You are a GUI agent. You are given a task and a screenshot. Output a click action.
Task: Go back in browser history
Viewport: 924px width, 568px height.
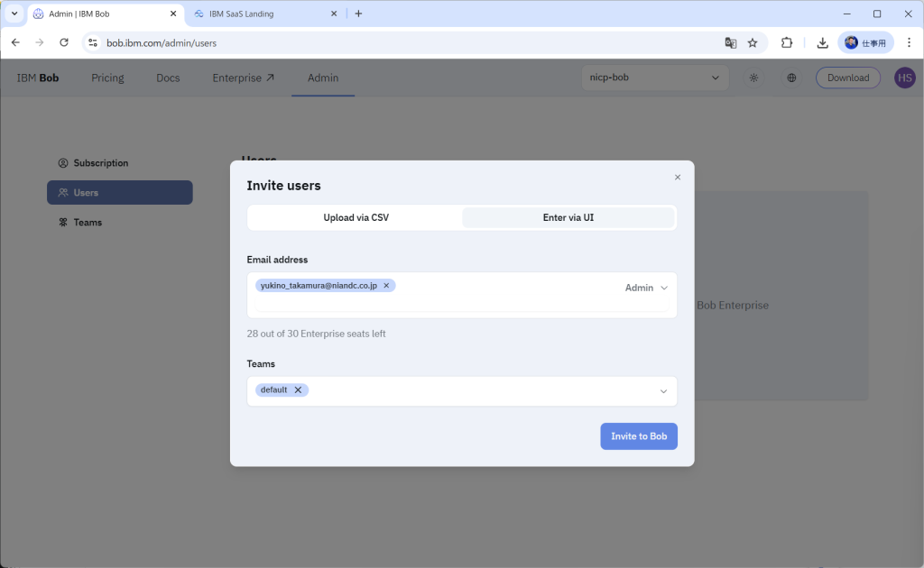(x=15, y=42)
